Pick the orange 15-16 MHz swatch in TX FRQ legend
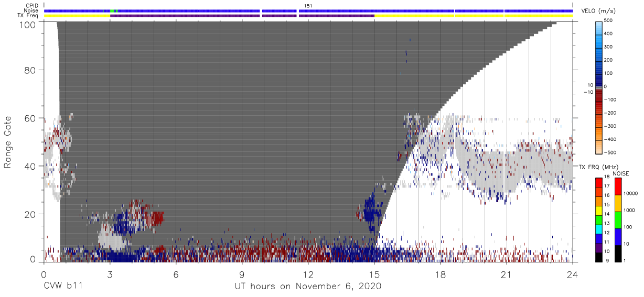Viewport: 644px width, 297px height. point(599,201)
